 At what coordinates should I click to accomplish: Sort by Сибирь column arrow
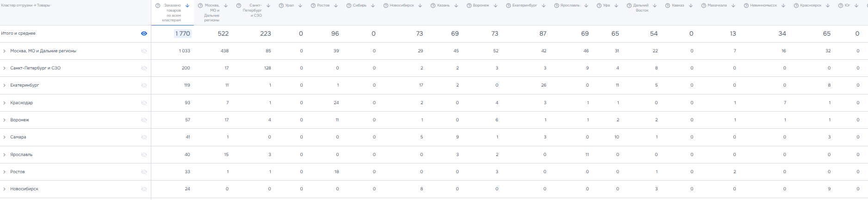373,6
